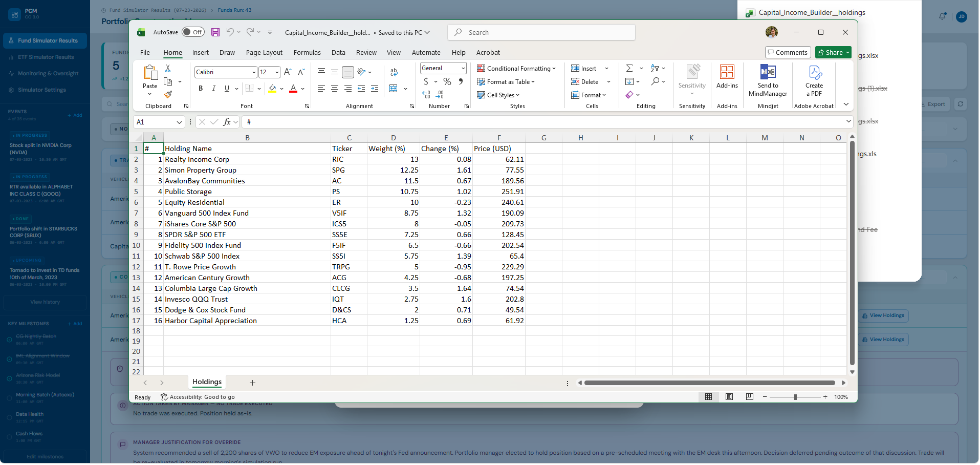
Task: Switch to the Insert ribbon tab
Action: 201,52
